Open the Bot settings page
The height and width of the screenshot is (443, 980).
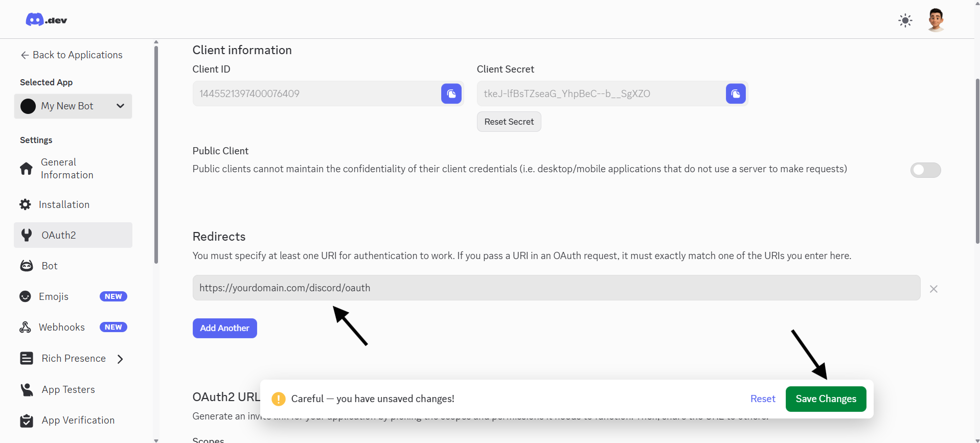point(50,266)
